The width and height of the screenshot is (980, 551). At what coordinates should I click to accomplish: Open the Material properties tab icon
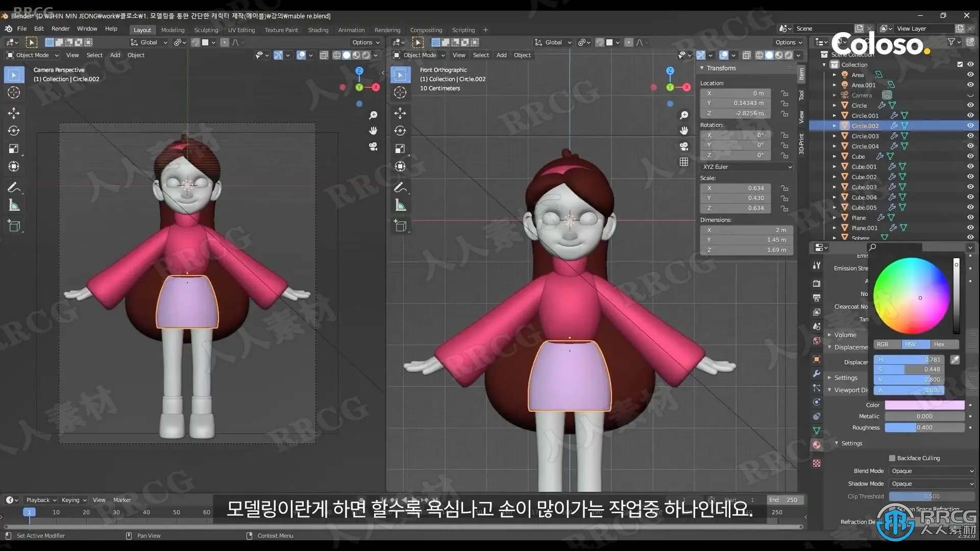click(x=817, y=445)
